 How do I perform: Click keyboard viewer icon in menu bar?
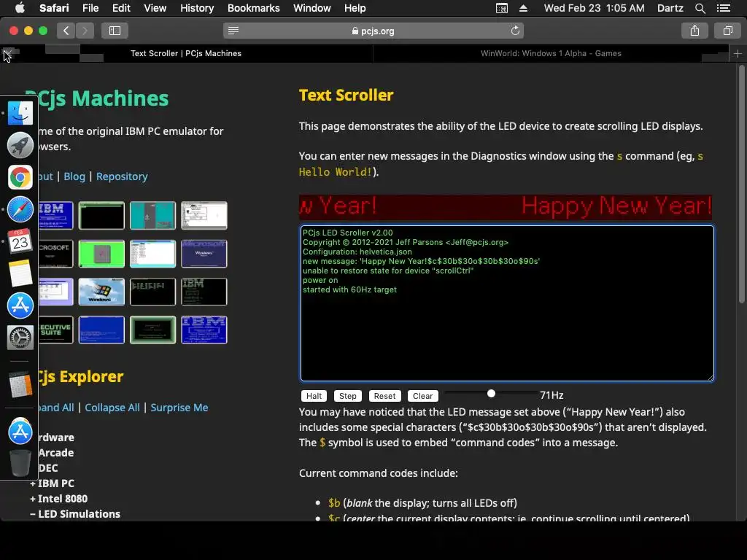click(502, 8)
